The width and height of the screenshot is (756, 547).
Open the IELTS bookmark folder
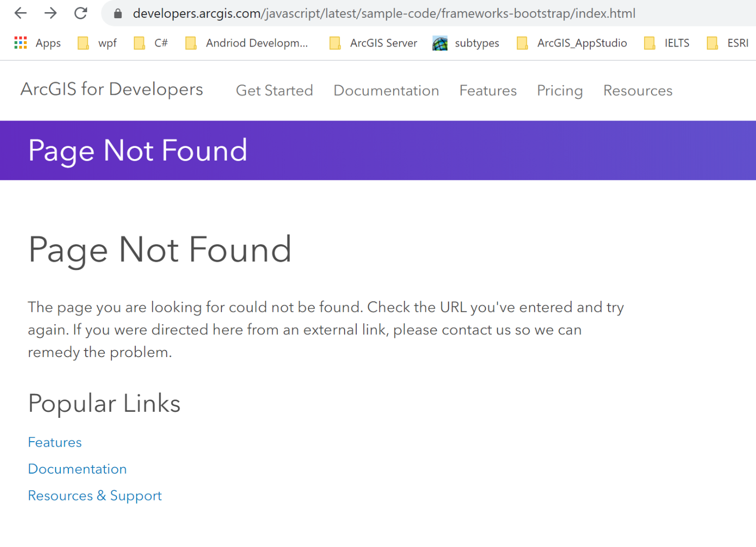667,43
